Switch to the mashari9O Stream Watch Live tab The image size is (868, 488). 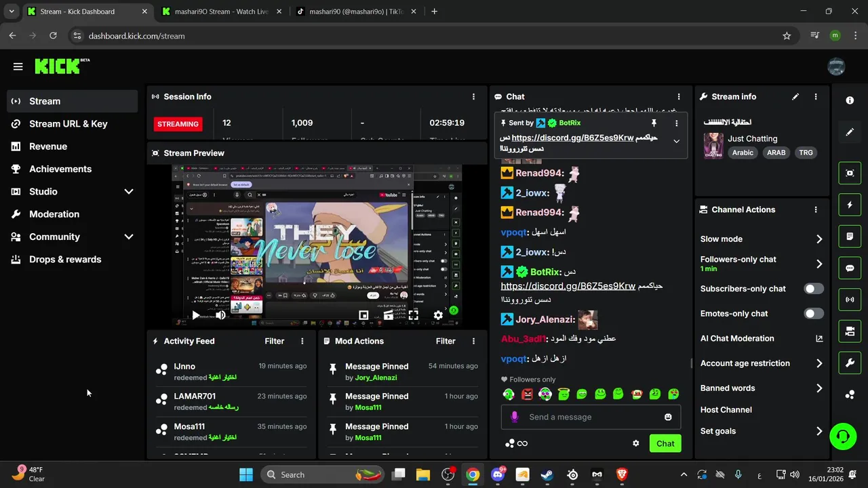(x=222, y=12)
